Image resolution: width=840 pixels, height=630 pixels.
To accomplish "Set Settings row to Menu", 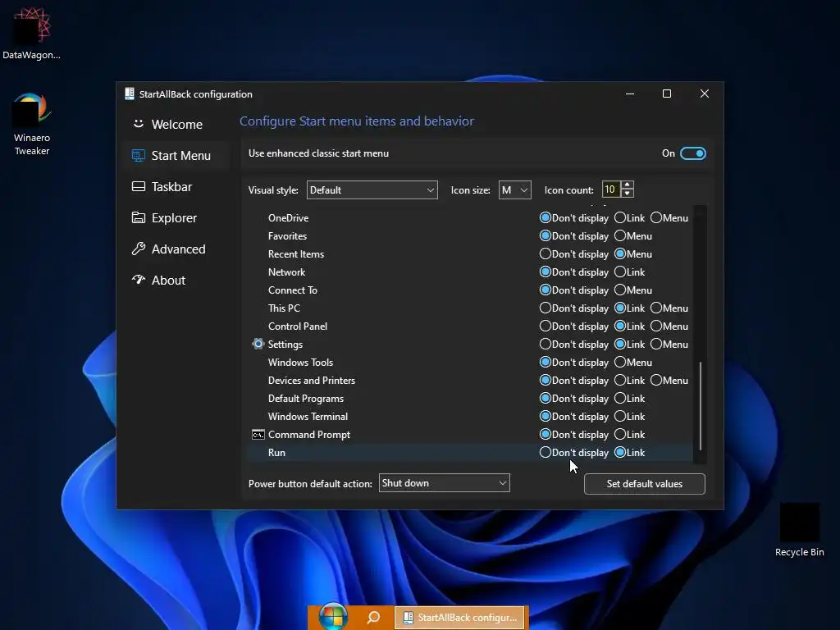I will click(x=669, y=344).
